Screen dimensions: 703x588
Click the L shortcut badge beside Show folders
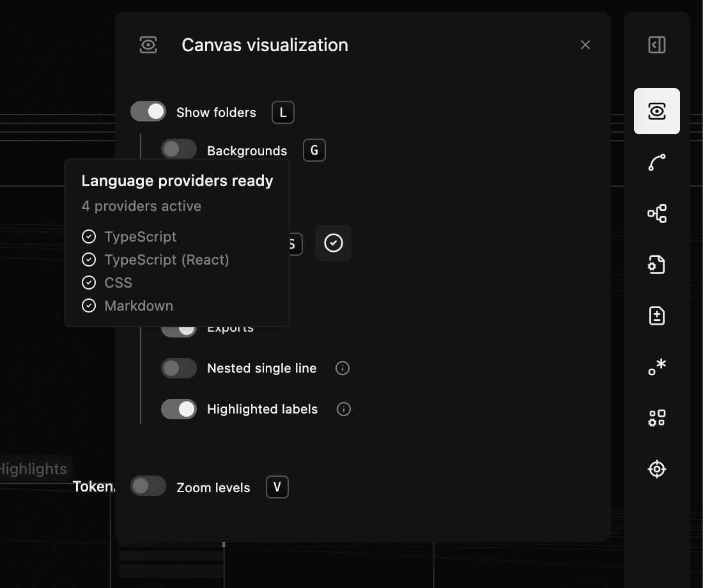point(282,112)
